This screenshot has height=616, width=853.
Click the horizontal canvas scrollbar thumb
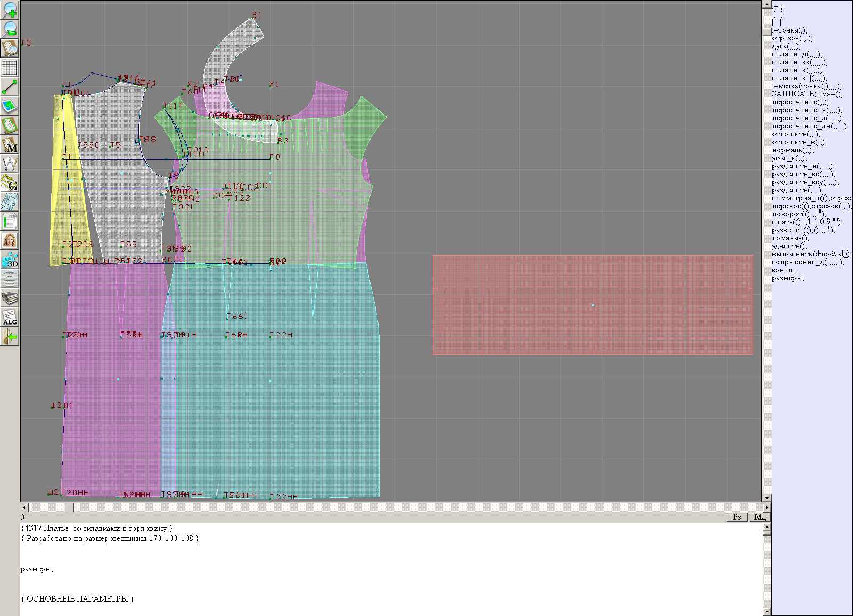[x=69, y=507]
